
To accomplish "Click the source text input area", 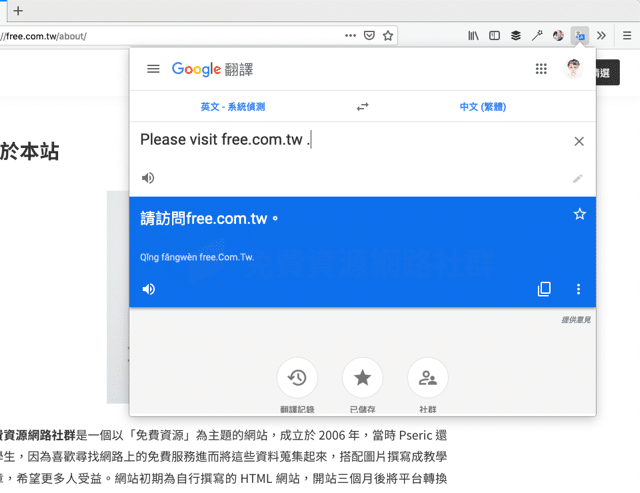I will point(351,140).
